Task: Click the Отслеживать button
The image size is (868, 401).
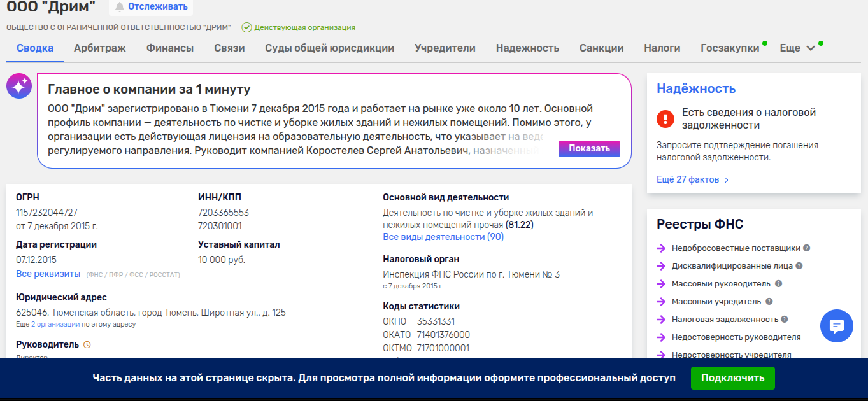Action: [x=151, y=7]
